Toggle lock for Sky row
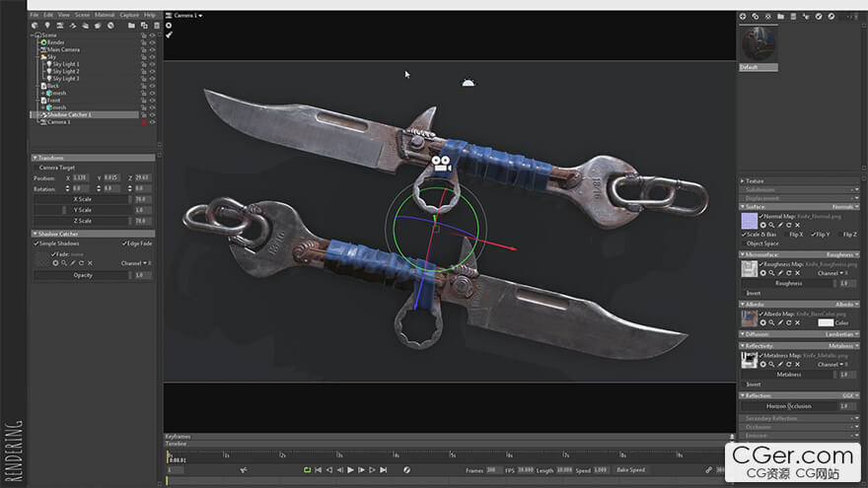This screenshot has width=868, height=488. point(144,57)
